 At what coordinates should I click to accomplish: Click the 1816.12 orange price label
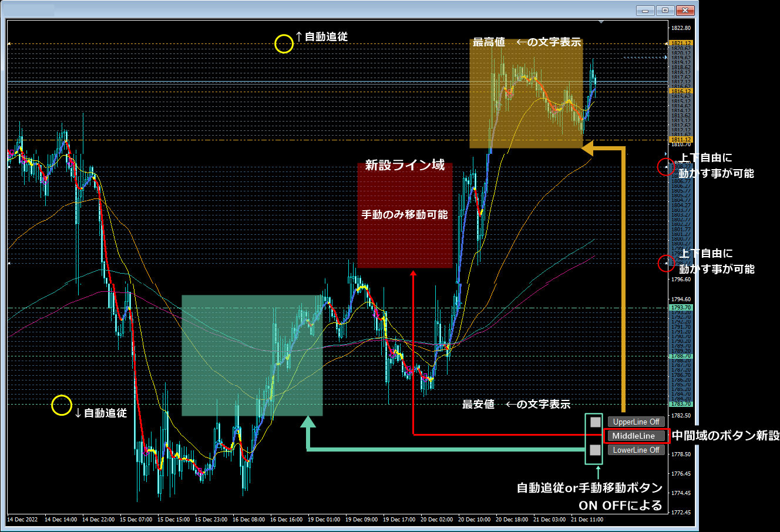[x=681, y=91]
